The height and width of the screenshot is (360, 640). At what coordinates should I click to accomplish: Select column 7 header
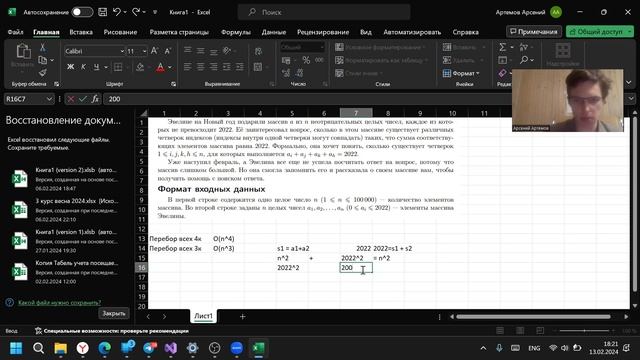click(356, 113)
